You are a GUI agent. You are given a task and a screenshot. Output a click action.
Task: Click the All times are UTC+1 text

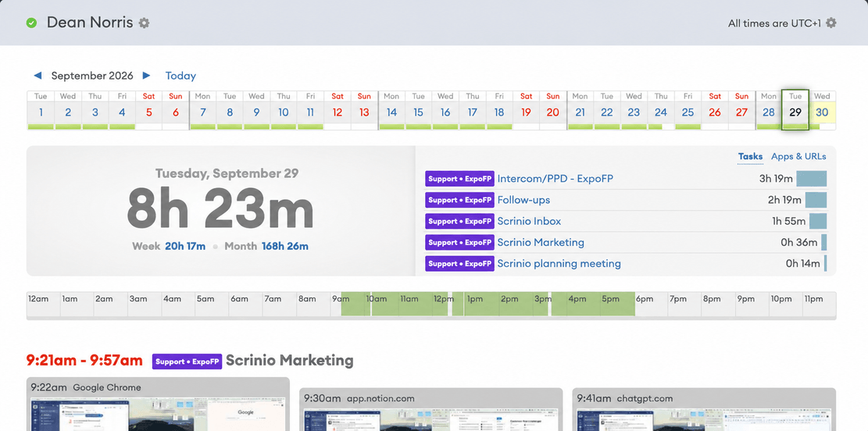click(774, 23)
